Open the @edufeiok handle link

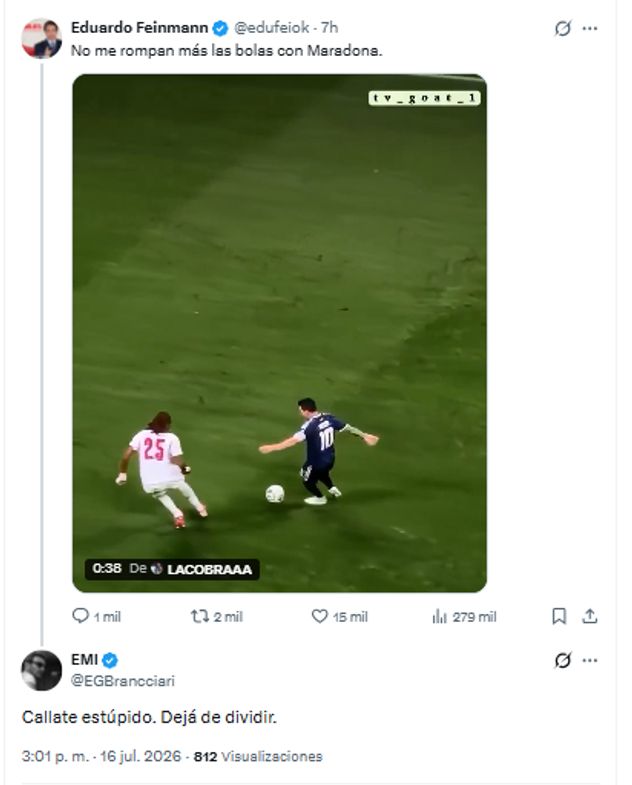point(271,28)
